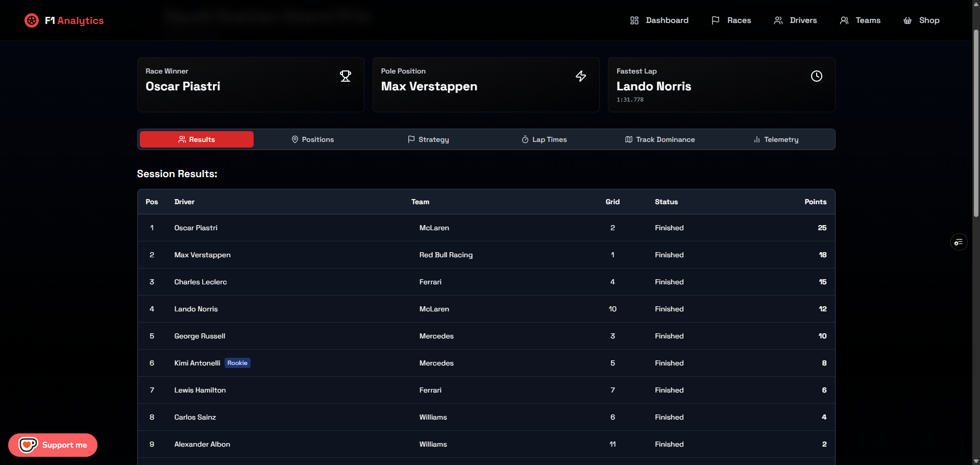The height and width of the screenshot is (465, 980).
Task: Click Oscar Piastri on Race Winner card
Action: pos(183,86)
